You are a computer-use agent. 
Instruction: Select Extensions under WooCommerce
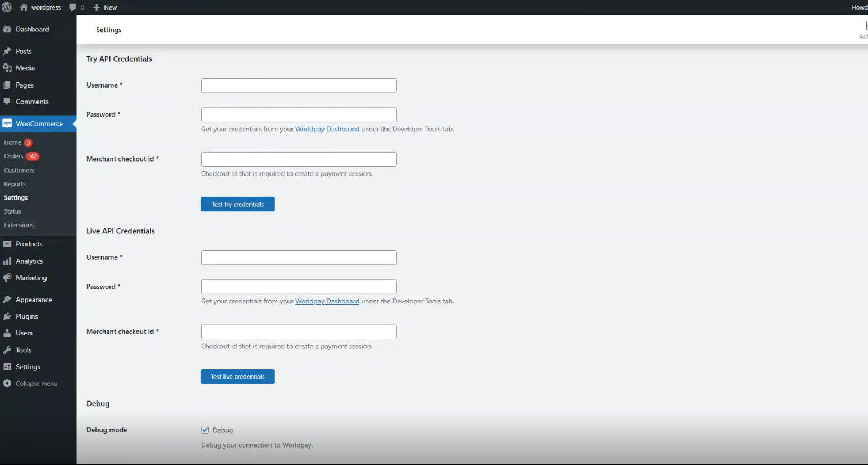pos(19,225)
